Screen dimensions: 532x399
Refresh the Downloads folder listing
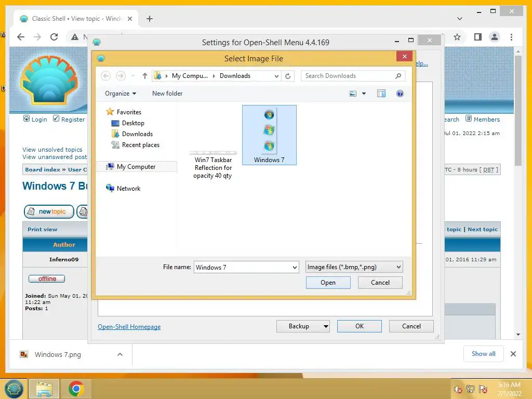(x=288, y=76)
